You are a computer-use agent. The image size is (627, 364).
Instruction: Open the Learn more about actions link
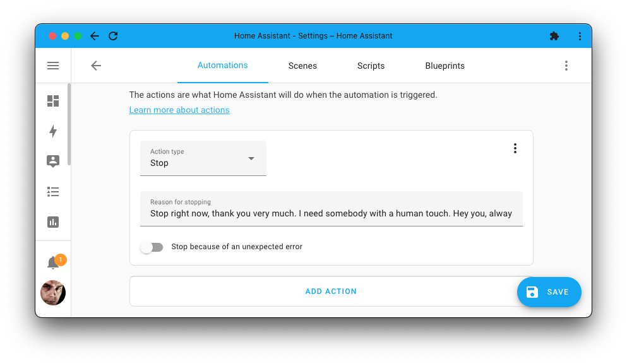tap(179, 110)
